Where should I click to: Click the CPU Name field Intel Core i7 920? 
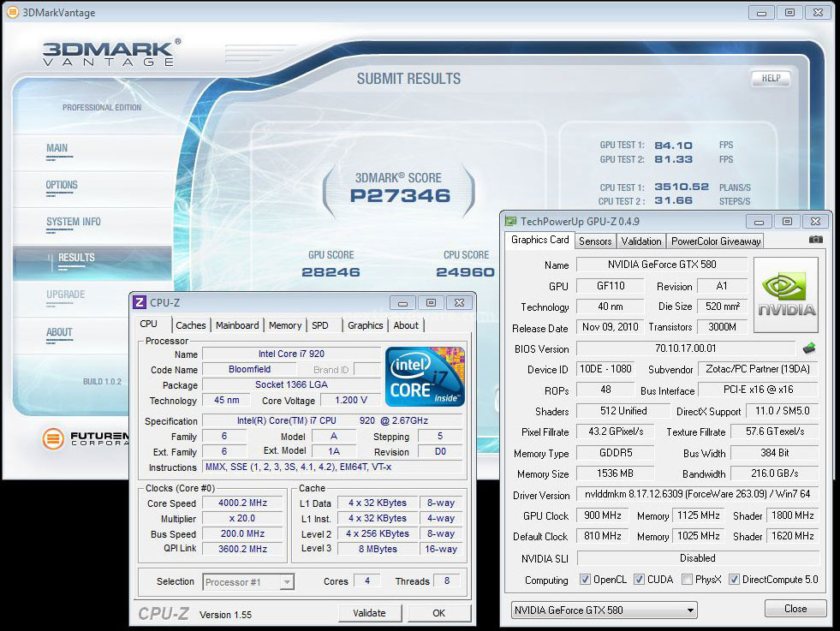291,354
